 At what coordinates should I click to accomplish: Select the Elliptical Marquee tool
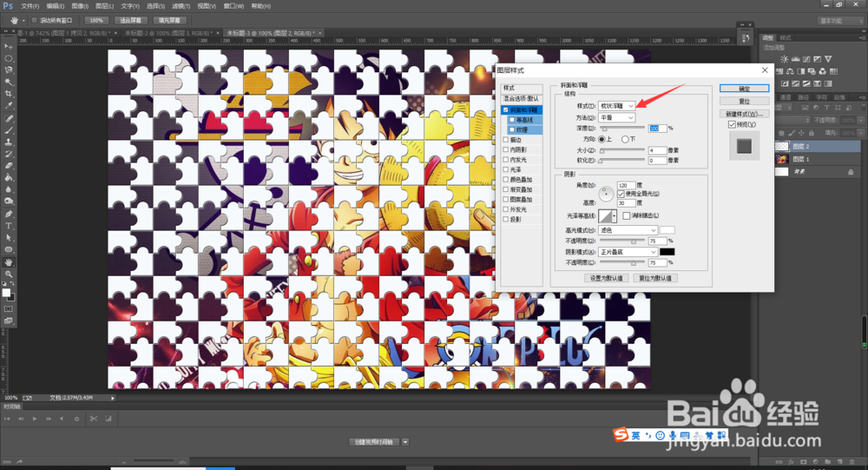coord(9,58)
